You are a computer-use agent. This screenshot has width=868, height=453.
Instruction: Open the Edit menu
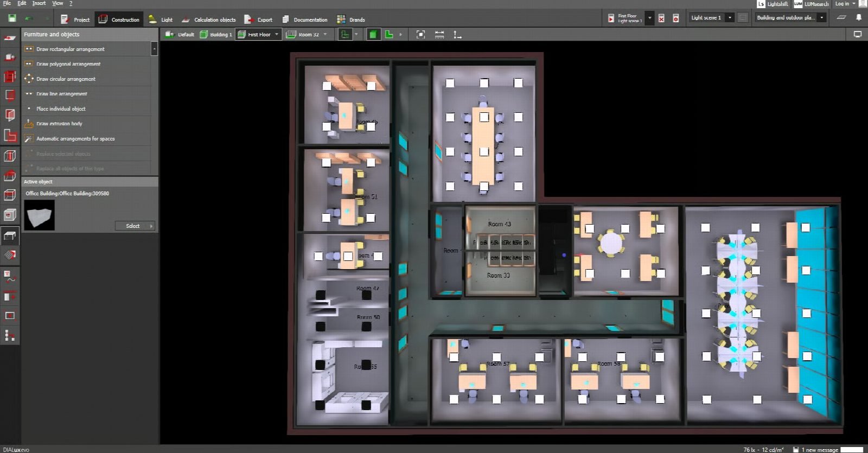(x=22, y=3)
